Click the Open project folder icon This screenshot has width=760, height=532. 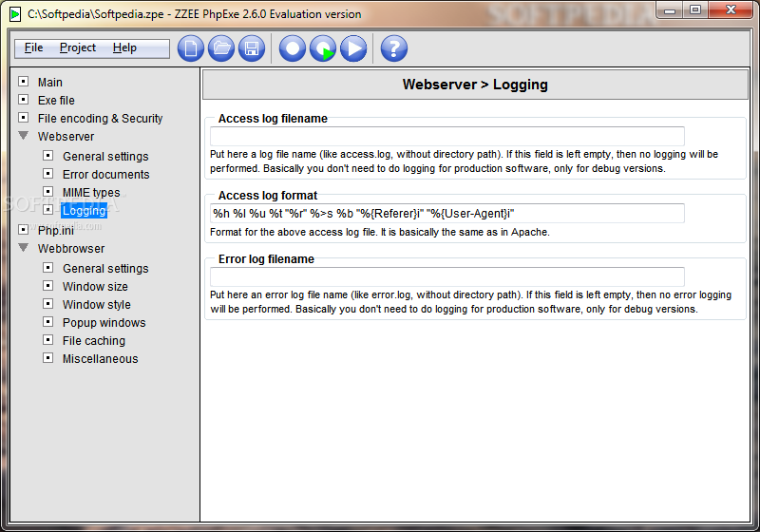[221, 48]
